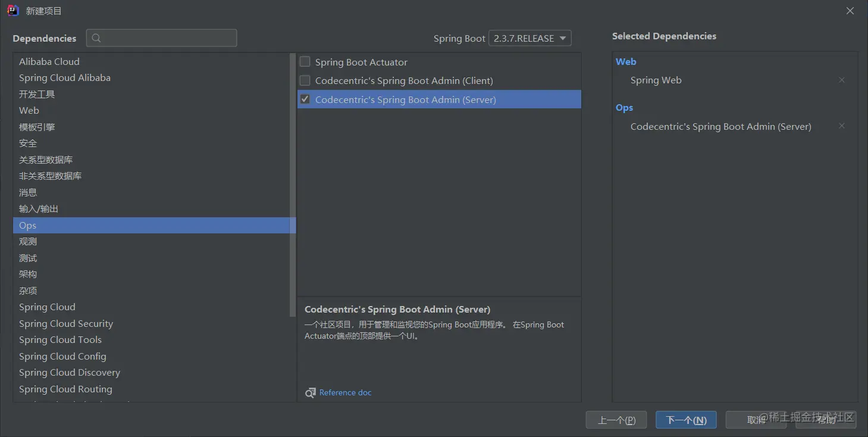868x437 pixels.
Task: Select 非关系型数据库 category
Action: coord(151,176)
